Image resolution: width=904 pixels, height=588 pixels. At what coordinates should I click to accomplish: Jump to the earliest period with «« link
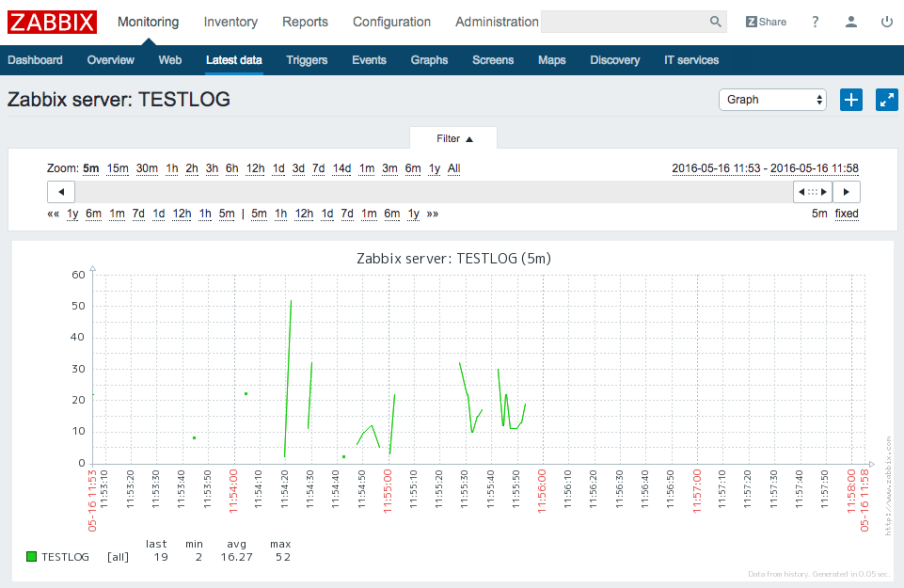(x=53, y=214)
